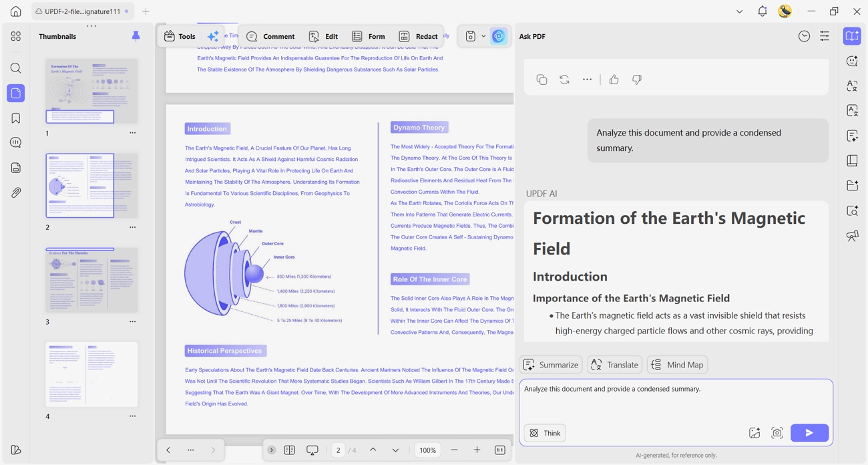Viewport: 868px width, 465px height.
Task: Select page 1 thumbnail
Action: pos(91,91)
